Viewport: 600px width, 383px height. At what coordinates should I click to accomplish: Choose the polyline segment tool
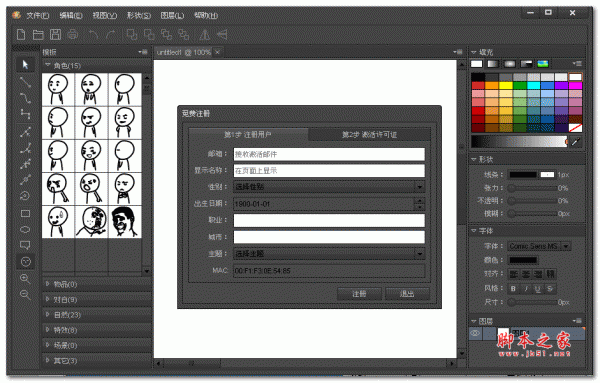coord(25,114)
